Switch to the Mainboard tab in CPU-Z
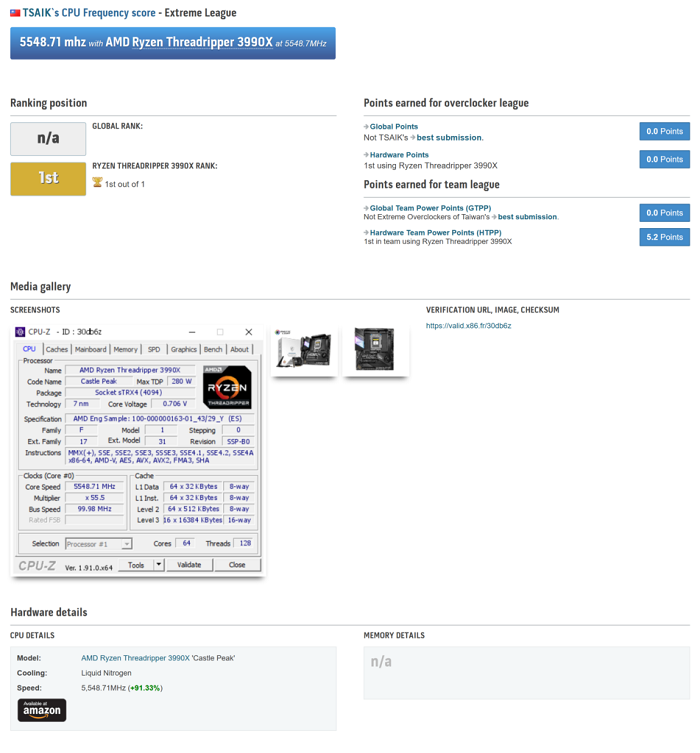 tap(90, 350)
